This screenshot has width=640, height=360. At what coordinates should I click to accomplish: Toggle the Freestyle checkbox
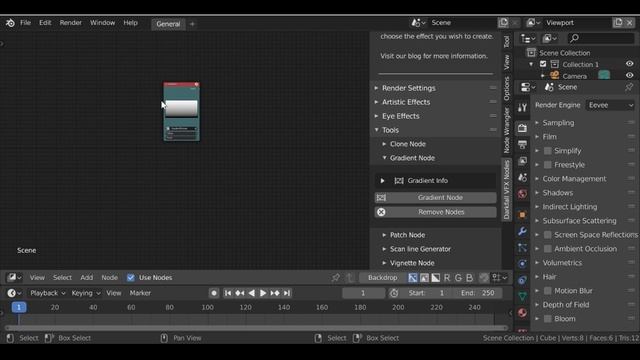coord(548,165)
